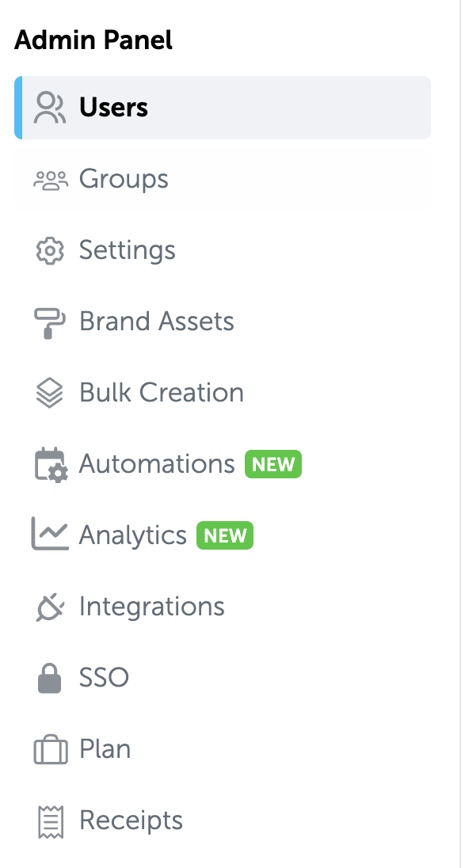Open the Brand Assets section label
This screenshot has height=868, width=465.
tap(157, 322)
